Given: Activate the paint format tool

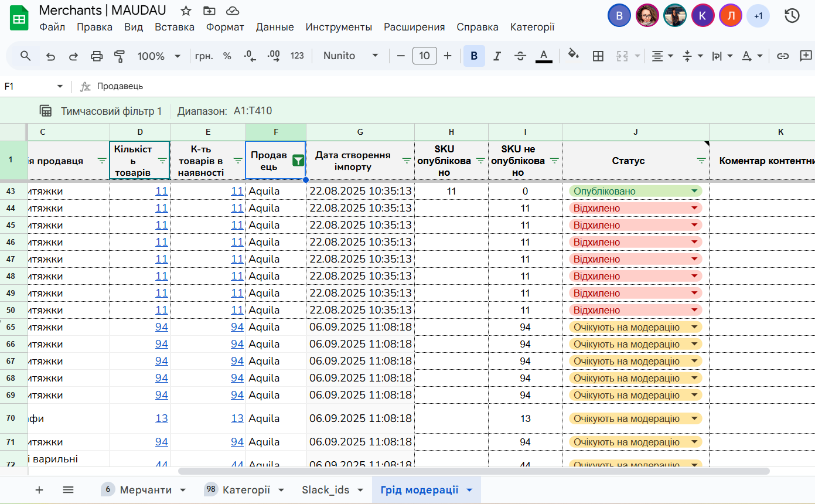Looking at the screenshot, I should coord(120,56).
